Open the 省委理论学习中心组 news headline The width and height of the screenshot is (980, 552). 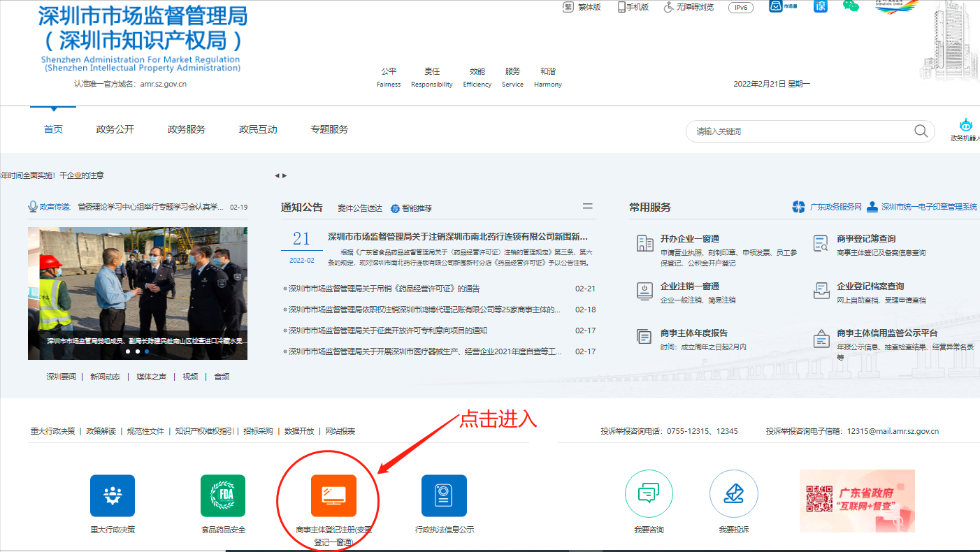(150, 207)
